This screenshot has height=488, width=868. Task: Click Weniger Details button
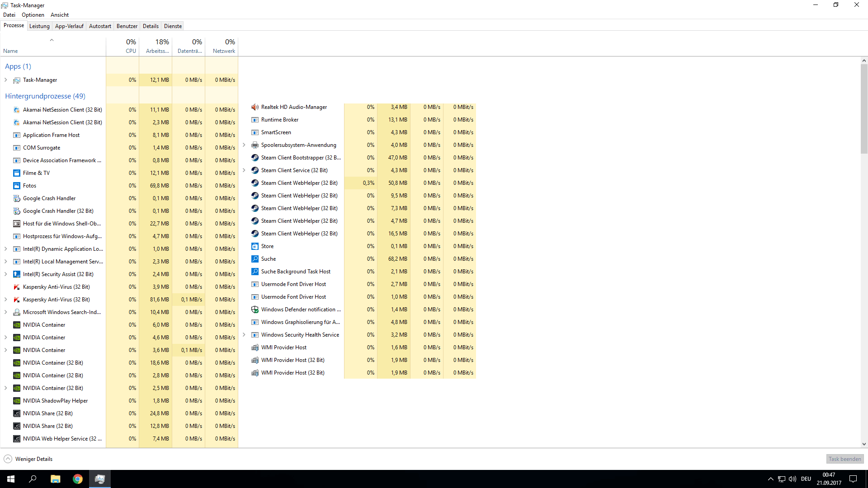point(28,459)
